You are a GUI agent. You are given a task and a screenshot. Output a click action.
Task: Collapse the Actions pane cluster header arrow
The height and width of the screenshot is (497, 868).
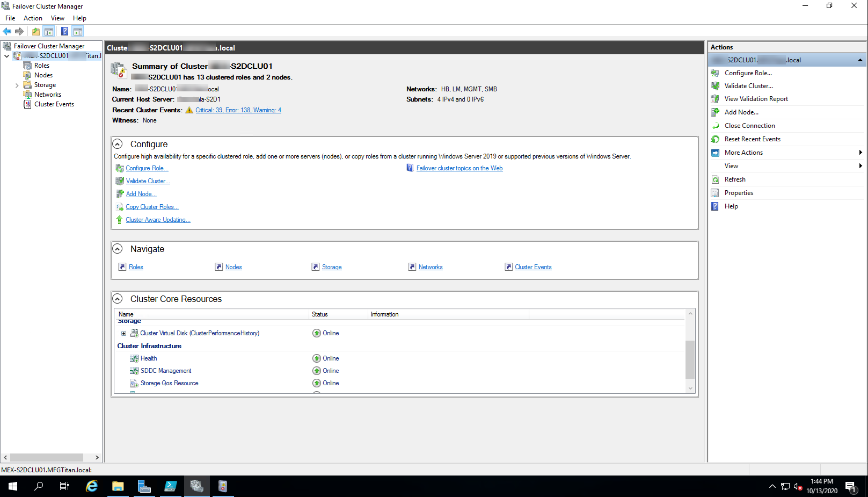pyautogui.click(x=860, y=60)
